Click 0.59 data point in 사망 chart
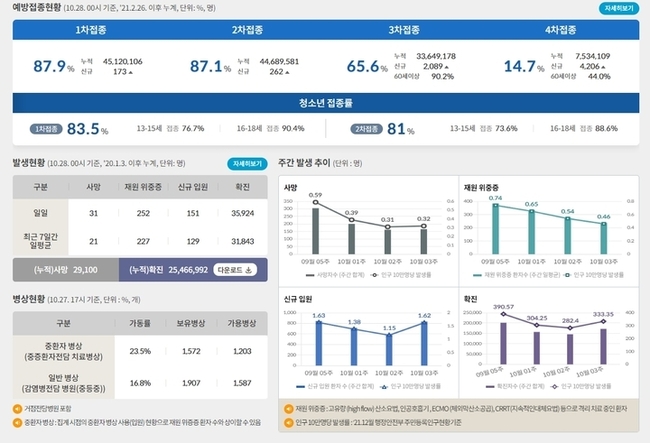The image size is (650, 443). point(316,202)
